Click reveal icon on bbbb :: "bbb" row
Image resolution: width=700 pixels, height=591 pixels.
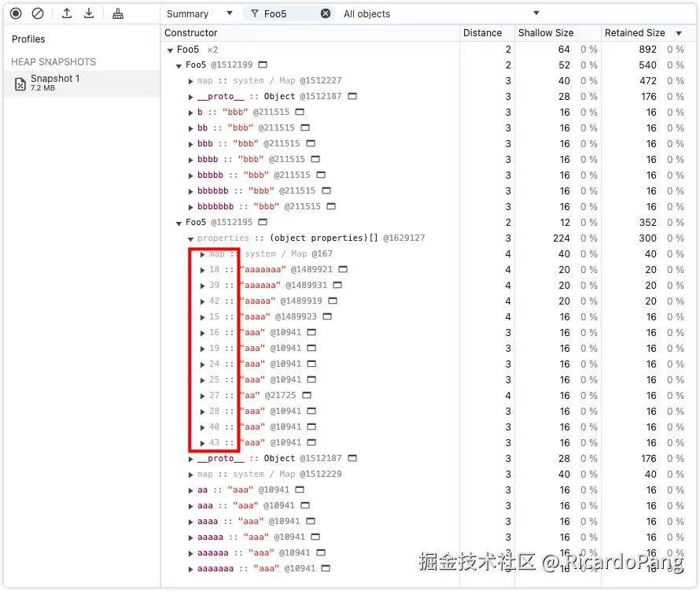pos(315,159)
